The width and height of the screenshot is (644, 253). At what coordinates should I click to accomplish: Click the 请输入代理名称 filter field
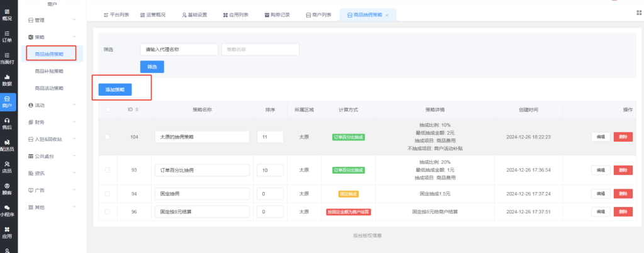click(179, 49)
